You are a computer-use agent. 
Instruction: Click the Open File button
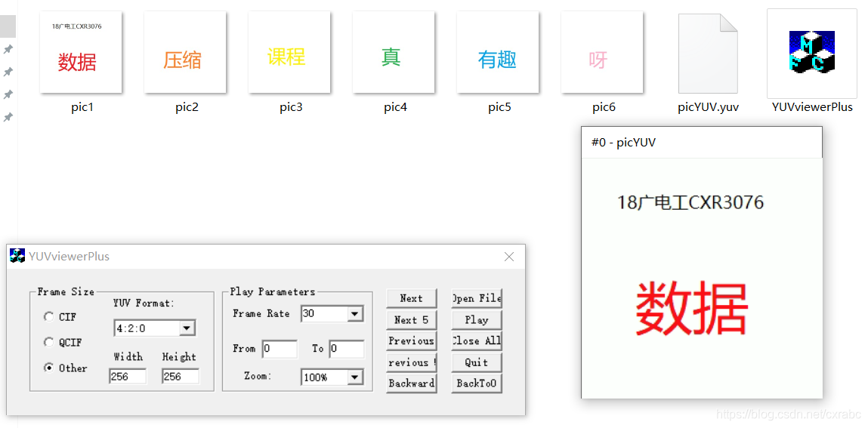click(x=477, y=298)
